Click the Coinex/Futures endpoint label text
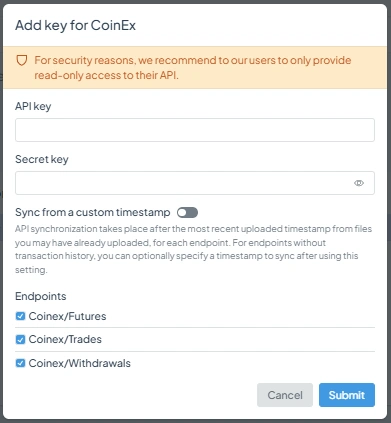The image size is (391, 423). click(x=67, y=316)
